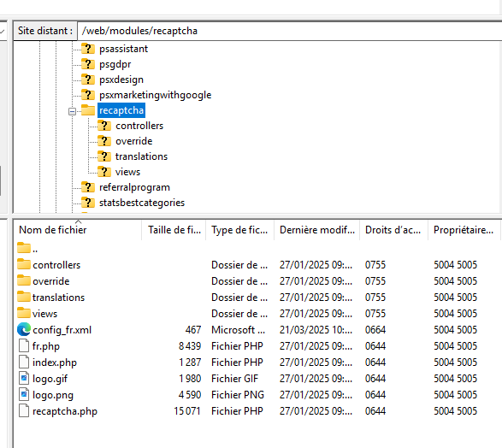Click the statsbestcategories folder icon

click(88, 203)
